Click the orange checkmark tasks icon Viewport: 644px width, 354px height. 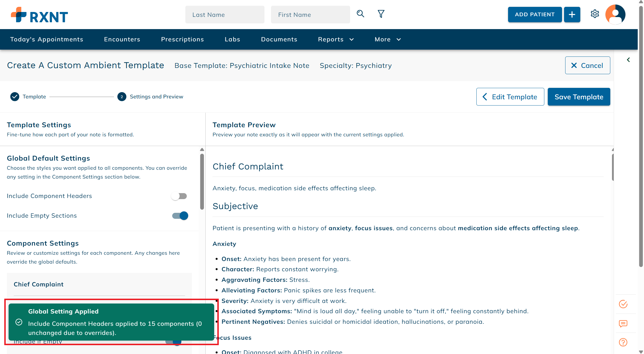[623, 304]
